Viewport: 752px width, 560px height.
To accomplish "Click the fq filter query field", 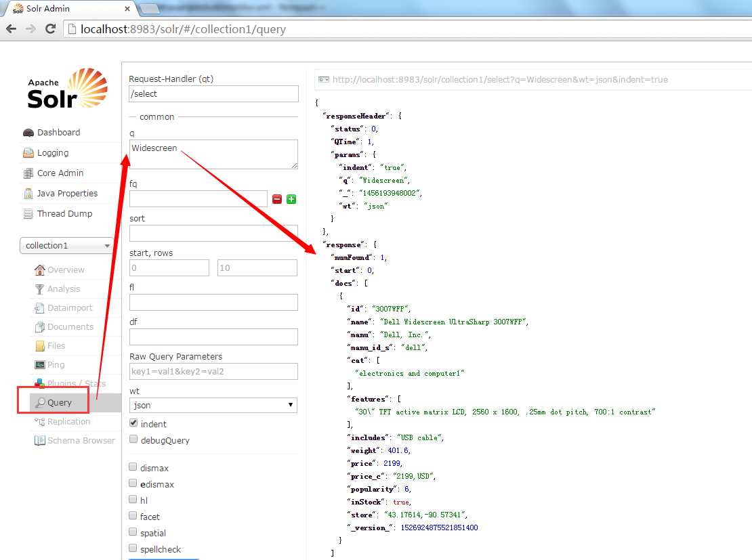I will pyautogui.click(x=198, y=199).
